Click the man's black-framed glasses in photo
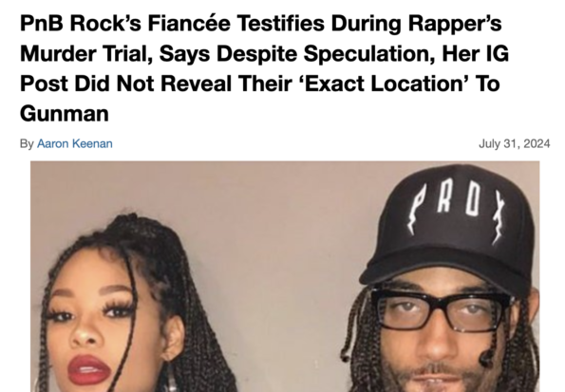Screen dimensions: 565x392 [x=441, y=310]
